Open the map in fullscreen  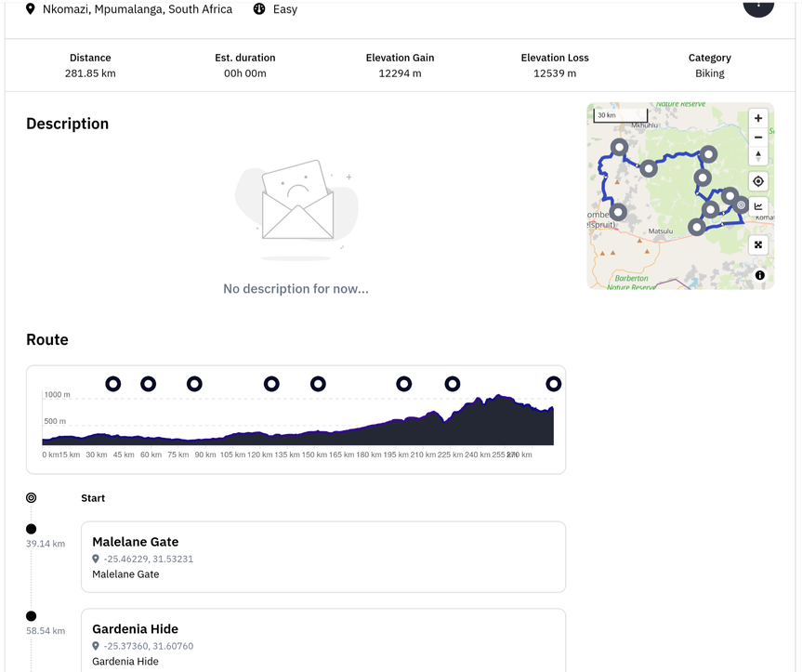[758, 245]
